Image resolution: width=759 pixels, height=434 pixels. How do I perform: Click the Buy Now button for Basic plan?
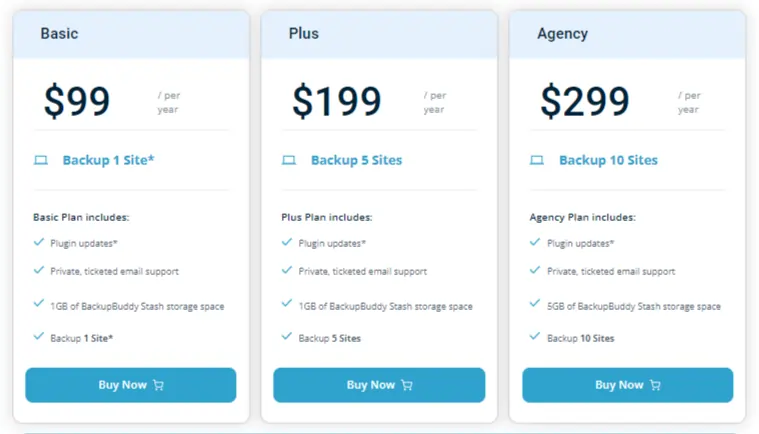coord(131,385)
